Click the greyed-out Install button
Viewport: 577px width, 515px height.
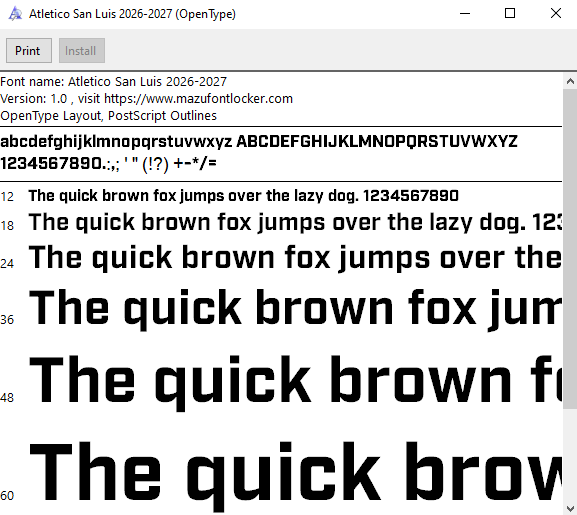[x=82, y=50]
